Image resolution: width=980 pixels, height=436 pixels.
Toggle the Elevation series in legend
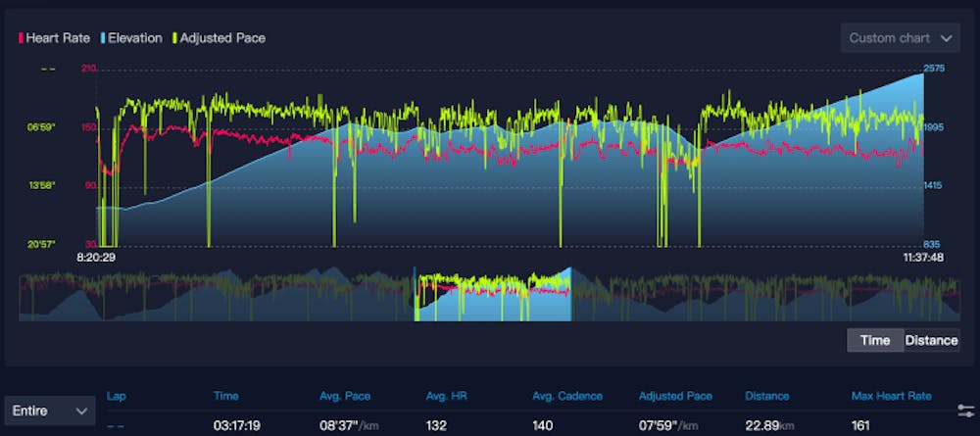point(132,38)
